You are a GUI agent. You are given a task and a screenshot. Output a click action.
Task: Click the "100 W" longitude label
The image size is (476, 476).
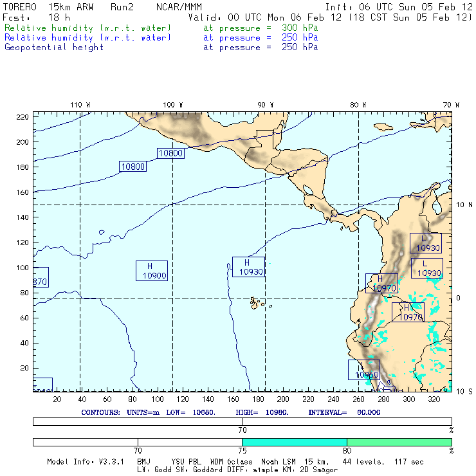coord(173,105)
